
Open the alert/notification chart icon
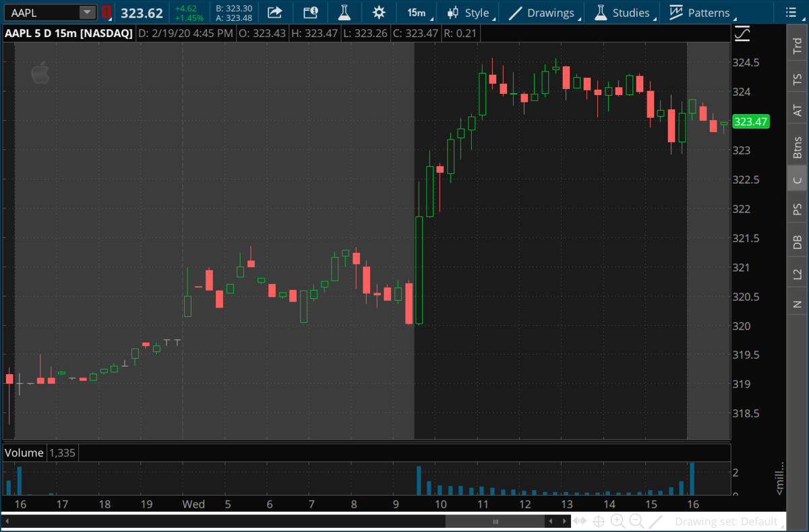[x=310, y=12]
